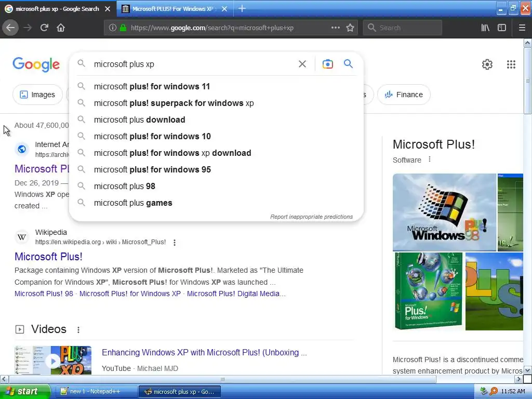Switch to microsoft plus xp Google Search tab

click(57, 9)
